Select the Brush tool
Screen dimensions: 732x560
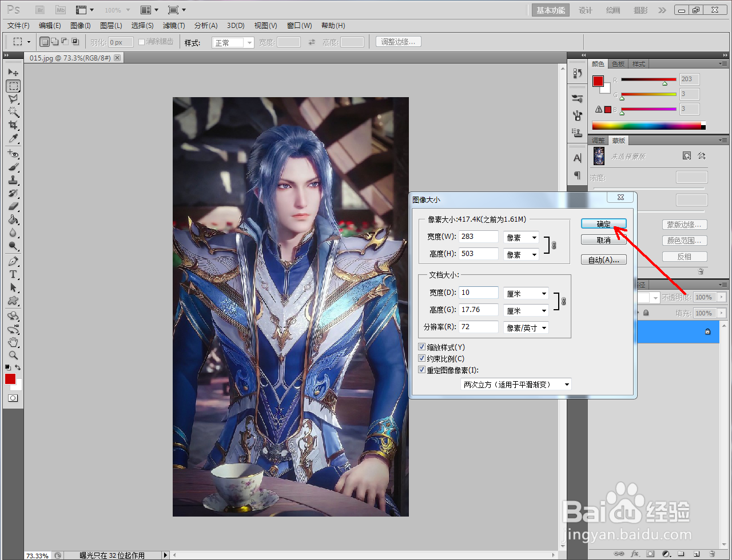click(x=13, y=167)
